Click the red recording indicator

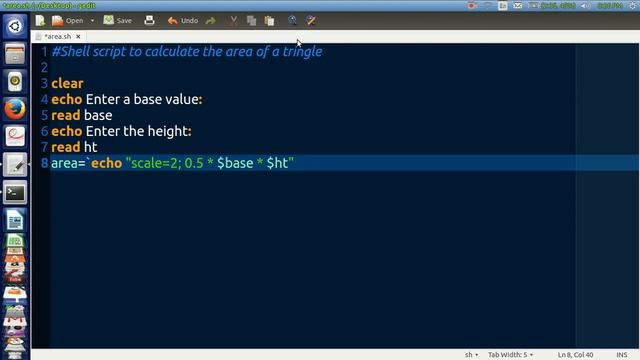[472, 6]
